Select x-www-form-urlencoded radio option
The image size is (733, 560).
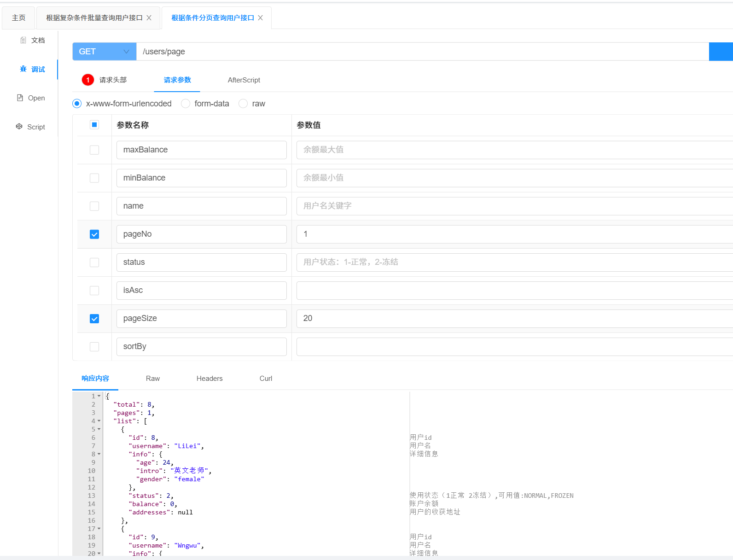77,104
